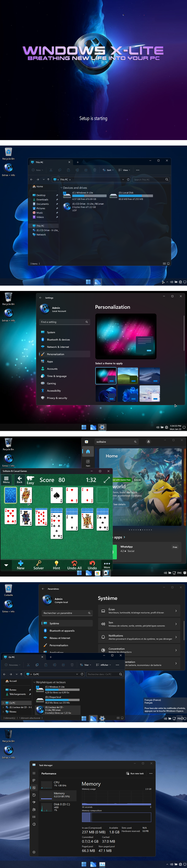Open the Apps icon in Store sidebar
This screenshot has height=868, width=187.
click(x=88, y=463)
